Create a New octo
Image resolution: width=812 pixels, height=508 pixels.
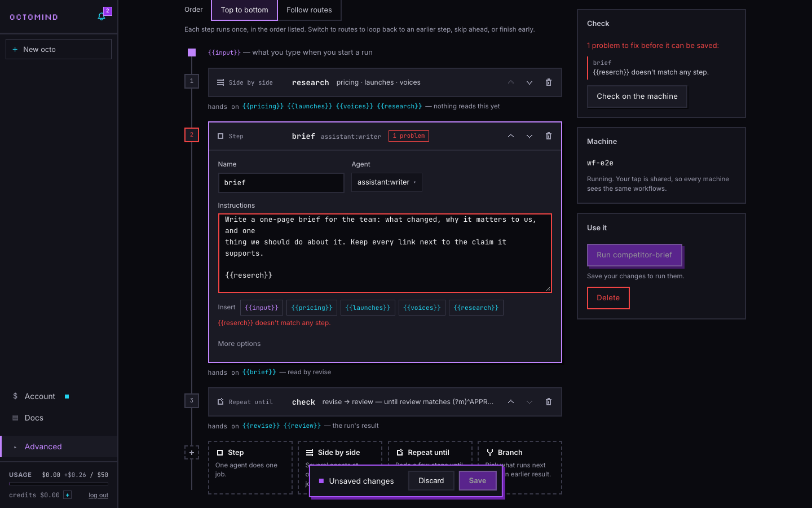[59, 49]
